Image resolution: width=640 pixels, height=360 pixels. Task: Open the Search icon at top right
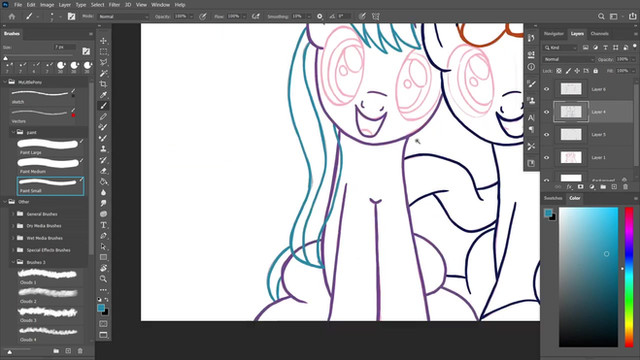click(601, 16)
